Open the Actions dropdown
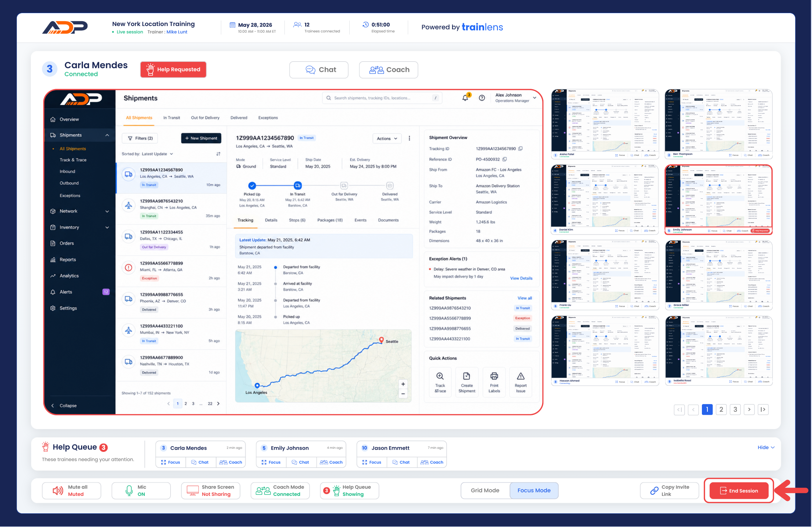Image resolution: width=812 pixels, height=527 pixels. tap(387, 138)
